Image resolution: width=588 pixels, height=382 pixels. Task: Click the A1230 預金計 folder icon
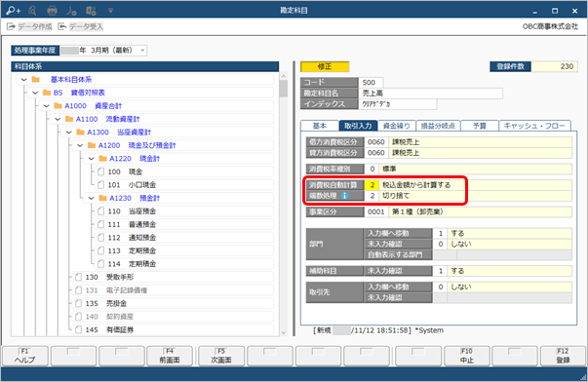tap(103, 198)
